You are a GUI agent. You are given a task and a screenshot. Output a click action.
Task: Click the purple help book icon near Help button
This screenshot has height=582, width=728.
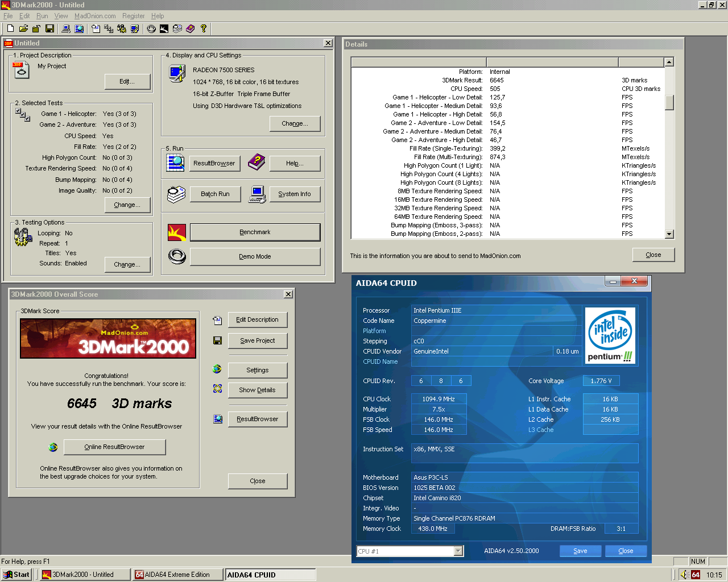[x=257, y=162]
